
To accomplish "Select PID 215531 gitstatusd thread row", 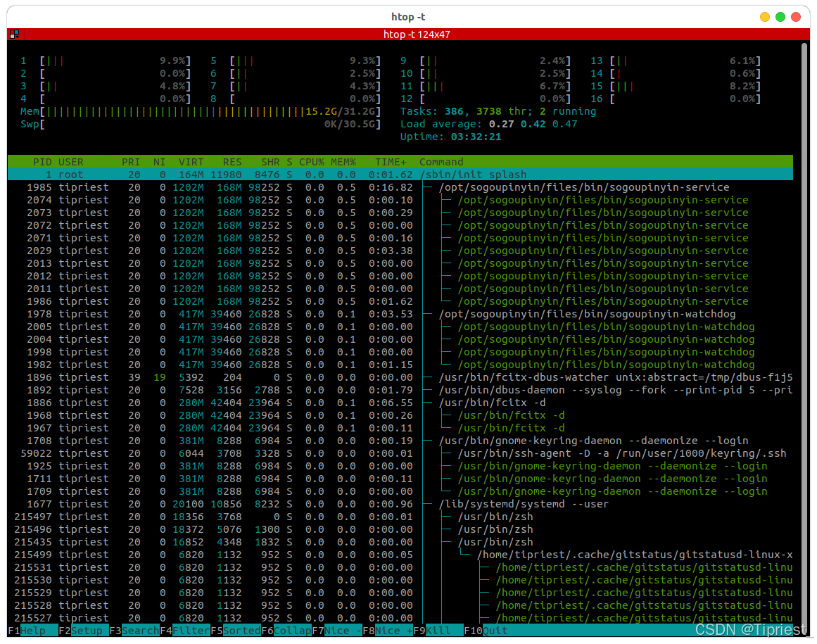I will pos(400,567).
